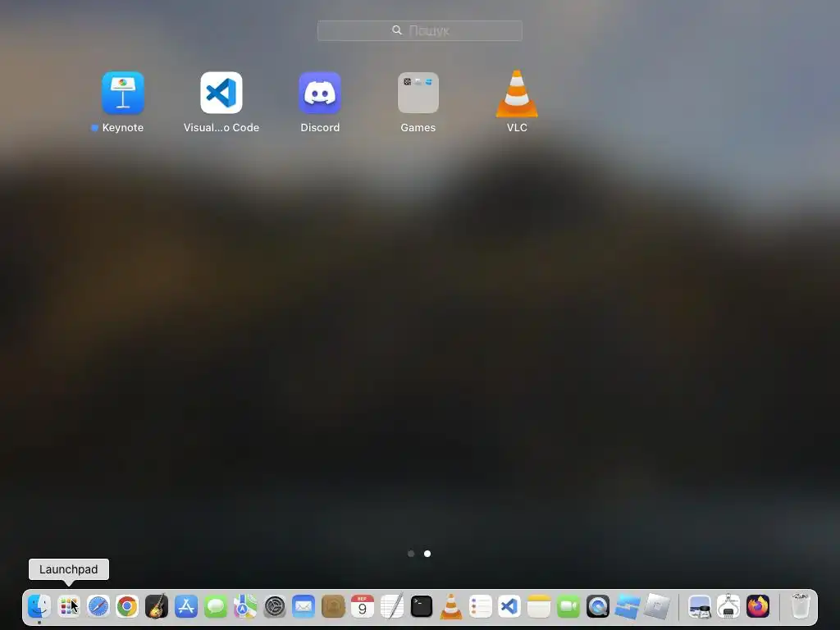Click the Launchpad icon in the Dock

tap(69, 606)
